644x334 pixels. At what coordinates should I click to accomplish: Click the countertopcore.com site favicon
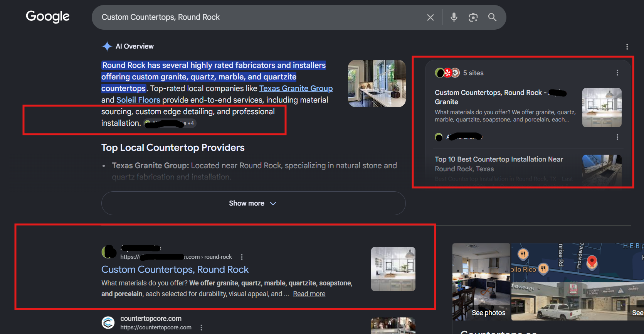tap(108, 322)
